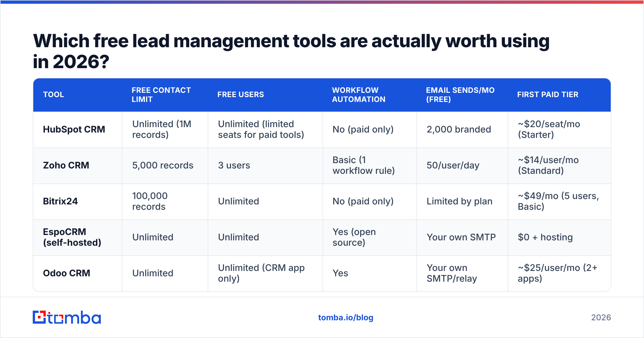The height and width of the screenshot is (338, 644).
Task: Click the HubSpot CRM row name
Action: click(x=74, y=129)
